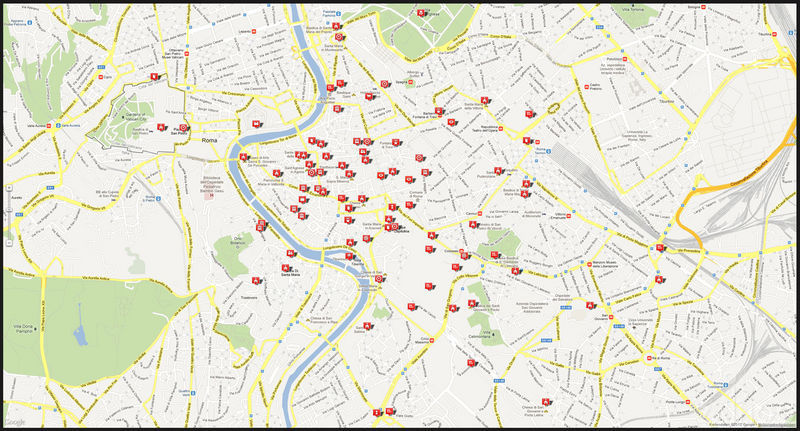Open the marker near San Pietro in Vincoli
Image resolution: width=800 pixels, height=431 pixels.
point(473,224)
